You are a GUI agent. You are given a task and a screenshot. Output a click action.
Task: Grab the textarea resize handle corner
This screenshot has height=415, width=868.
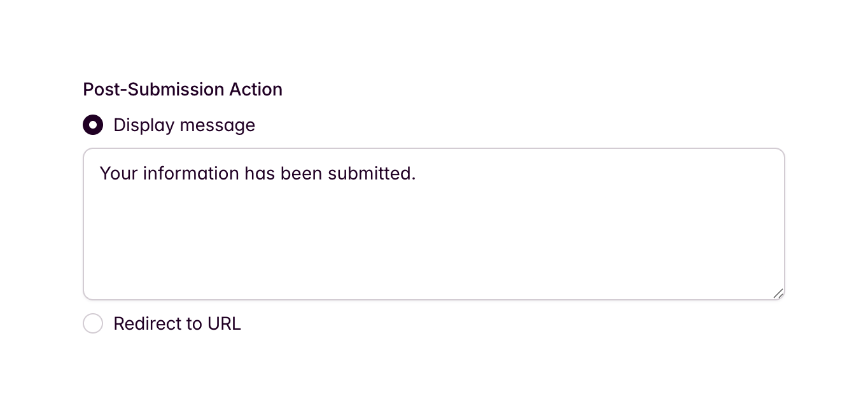(778, 293)
